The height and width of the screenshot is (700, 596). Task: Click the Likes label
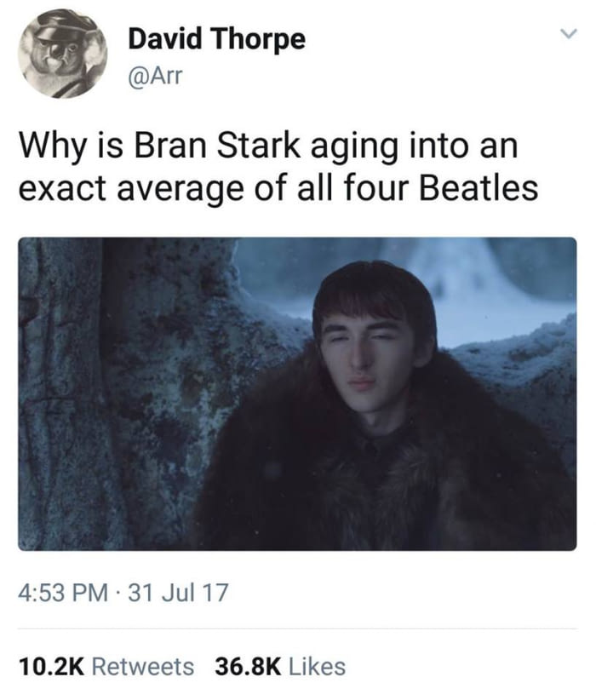pos(318,667)
